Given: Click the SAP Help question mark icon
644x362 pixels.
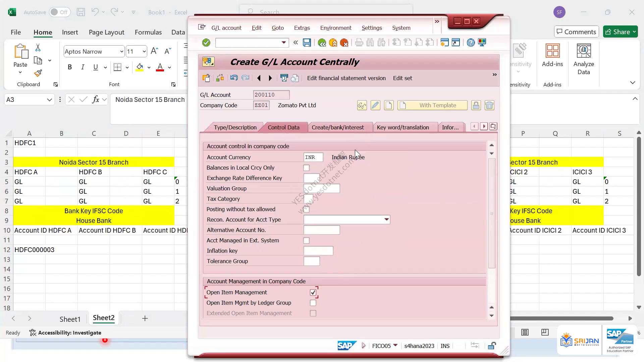Looking at the screenshot, I should (471, 43).
